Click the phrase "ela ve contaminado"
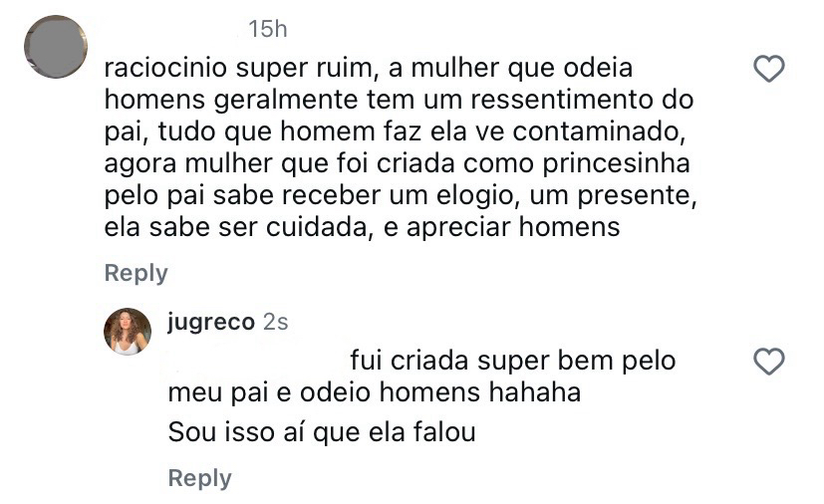This screenshot has height=504, width=824. click(558, 131)
